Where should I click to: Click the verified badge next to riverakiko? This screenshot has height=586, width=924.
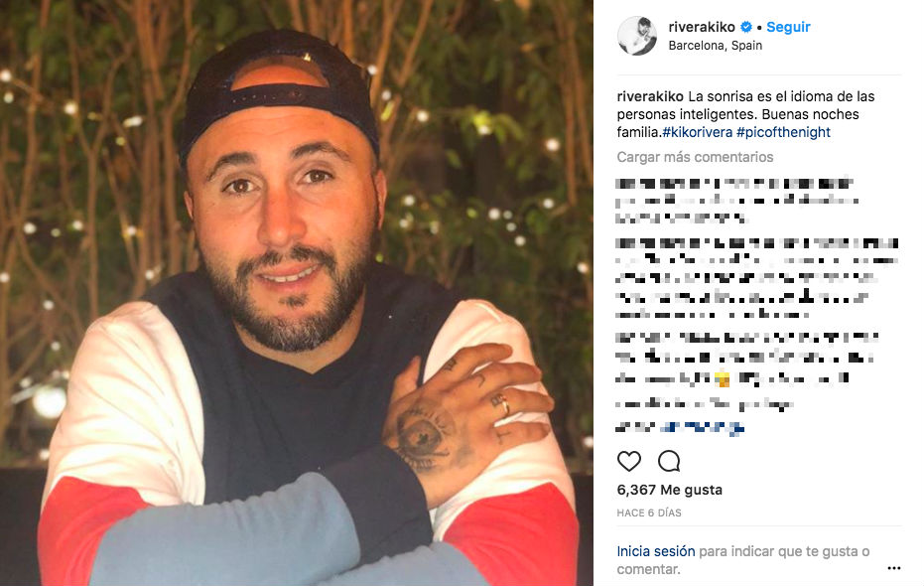pyautogui.click(x=746, y=27)
